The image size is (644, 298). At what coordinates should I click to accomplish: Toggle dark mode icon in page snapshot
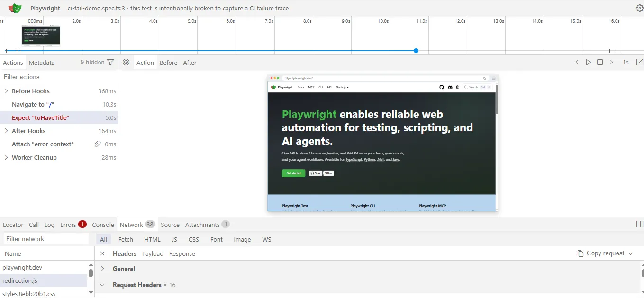point(458,87)
